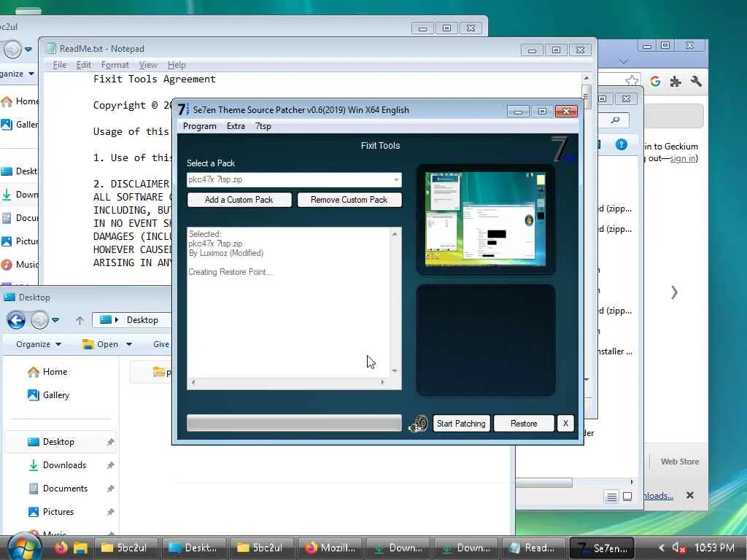Click the blue help icon in explorer window
Screen dimensions: 747x560
[x=622, y=144]
